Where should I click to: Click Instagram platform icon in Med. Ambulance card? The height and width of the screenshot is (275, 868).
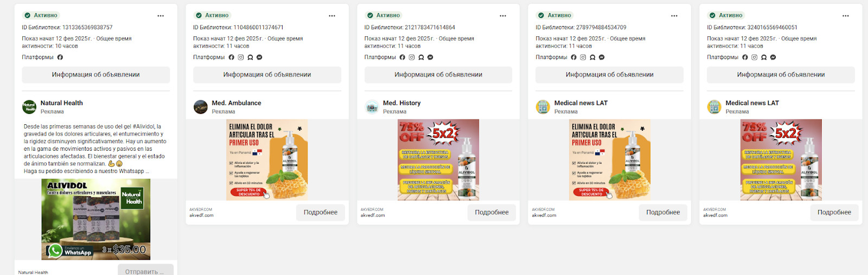(241, 57)
